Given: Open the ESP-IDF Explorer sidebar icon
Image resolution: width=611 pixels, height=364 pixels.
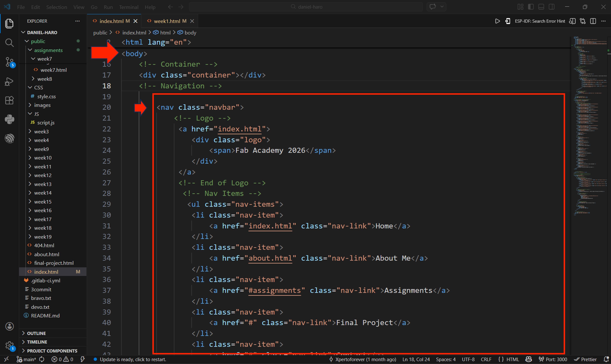Looking at the screenshot, I should click(9, 139).
